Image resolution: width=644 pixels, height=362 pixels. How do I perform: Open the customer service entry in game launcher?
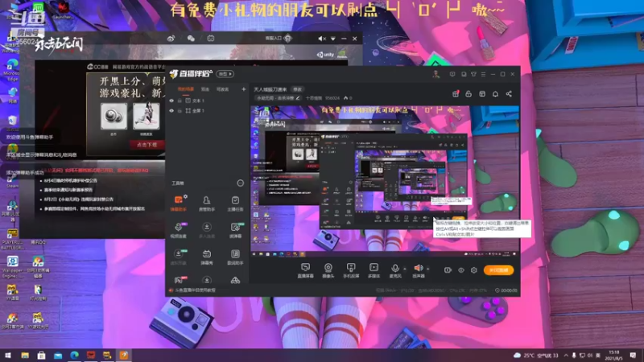click(x=278, y=39)
